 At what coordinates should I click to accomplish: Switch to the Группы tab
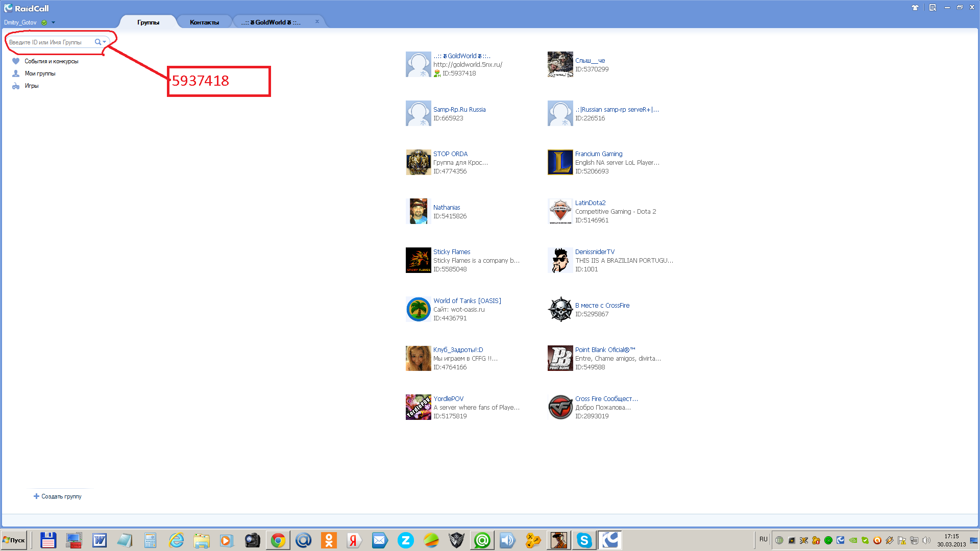148,22
